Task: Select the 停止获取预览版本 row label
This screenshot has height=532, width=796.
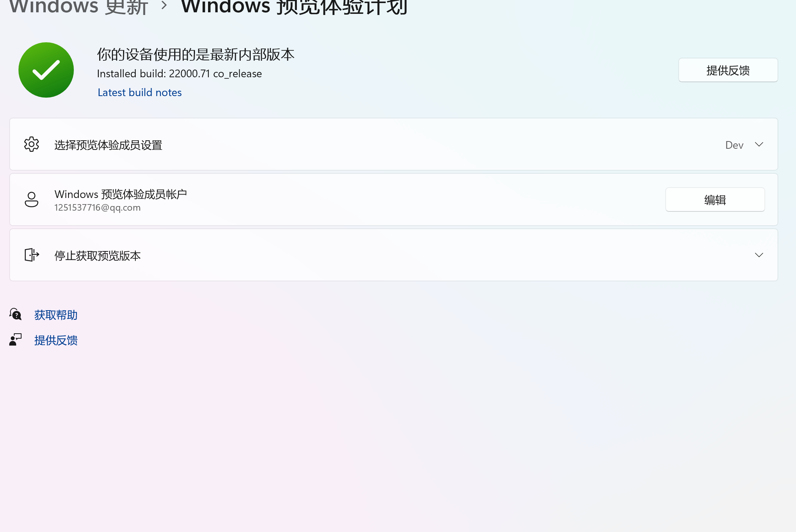Action: click(98, 256)
